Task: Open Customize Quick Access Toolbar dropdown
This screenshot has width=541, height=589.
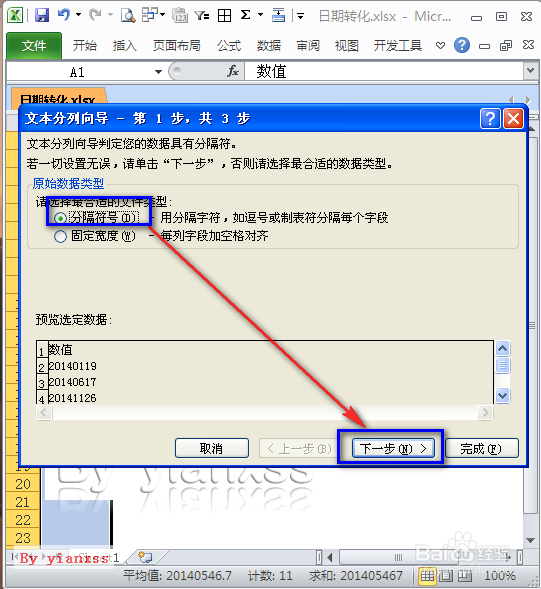Action: point(300,16)
